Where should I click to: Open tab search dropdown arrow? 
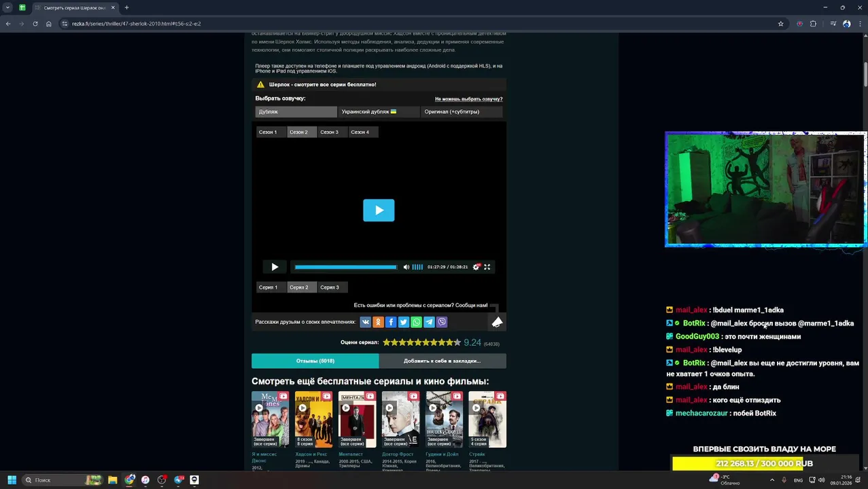pos(8,7)
